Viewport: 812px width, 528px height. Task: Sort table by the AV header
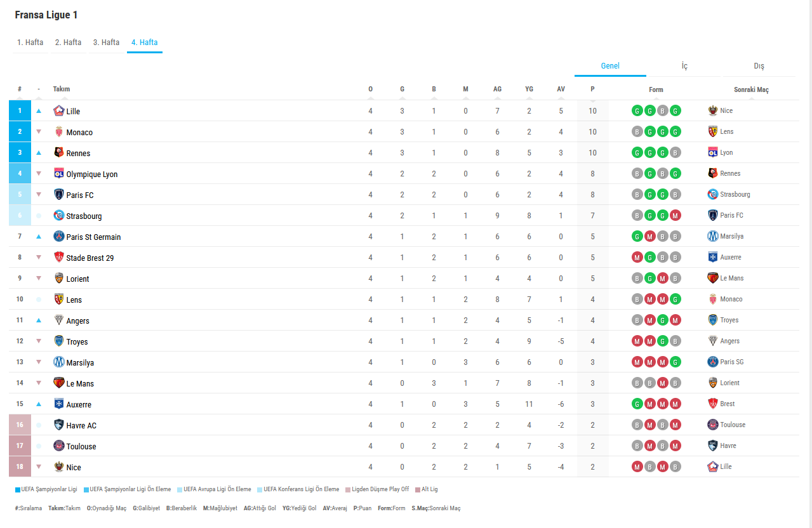point(561,89)
